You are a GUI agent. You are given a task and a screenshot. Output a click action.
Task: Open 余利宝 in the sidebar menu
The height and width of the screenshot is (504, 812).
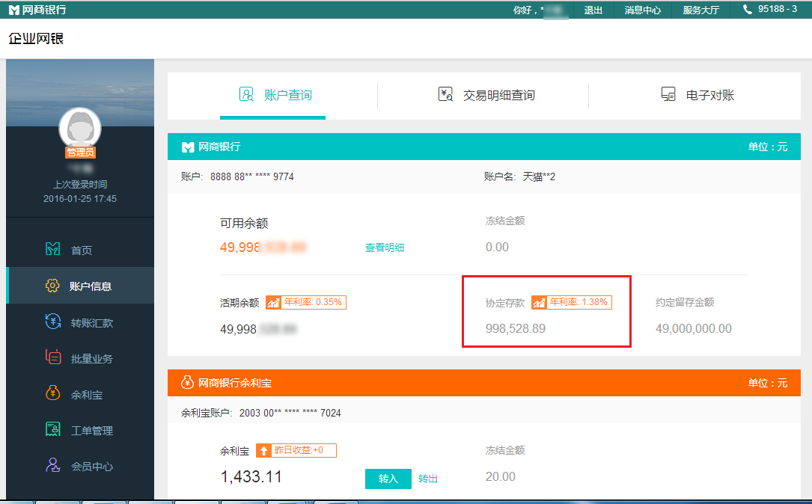(80, 394)
